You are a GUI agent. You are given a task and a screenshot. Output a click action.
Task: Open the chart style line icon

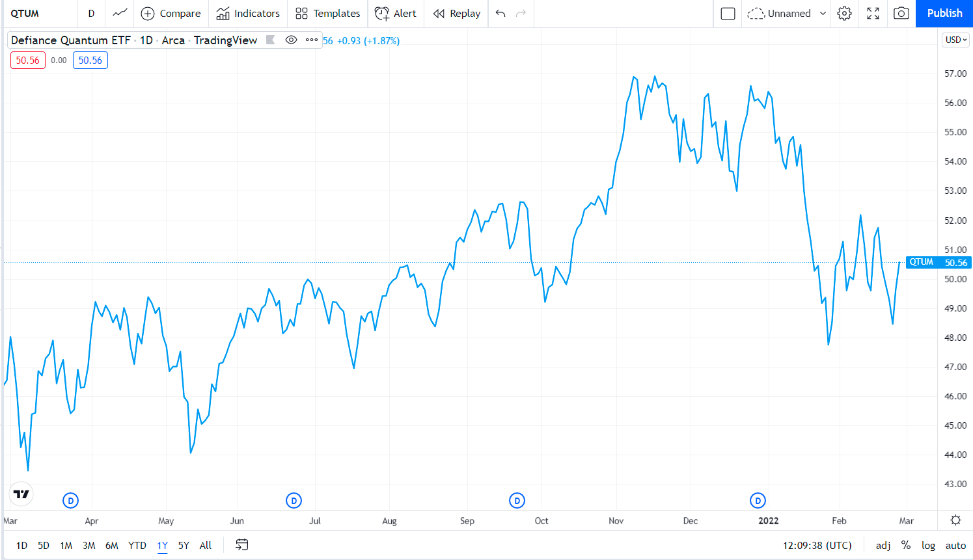pos(120,13)
